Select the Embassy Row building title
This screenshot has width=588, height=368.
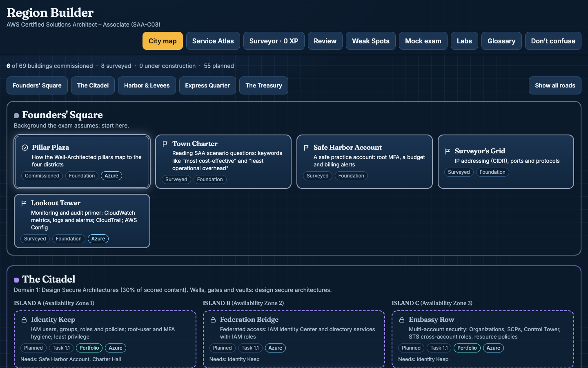[x=432, y=319]
